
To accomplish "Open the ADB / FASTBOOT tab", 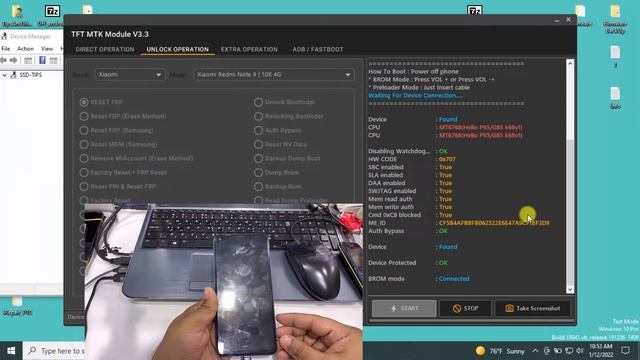I will pos(318,49).
